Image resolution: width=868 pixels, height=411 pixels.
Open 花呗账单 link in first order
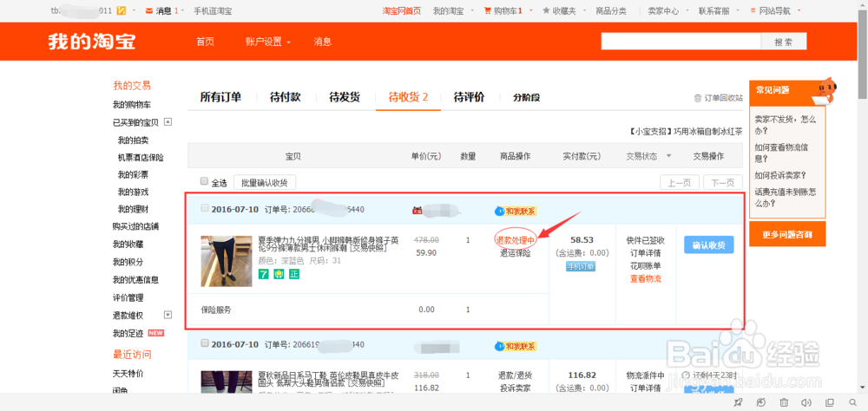646,266
